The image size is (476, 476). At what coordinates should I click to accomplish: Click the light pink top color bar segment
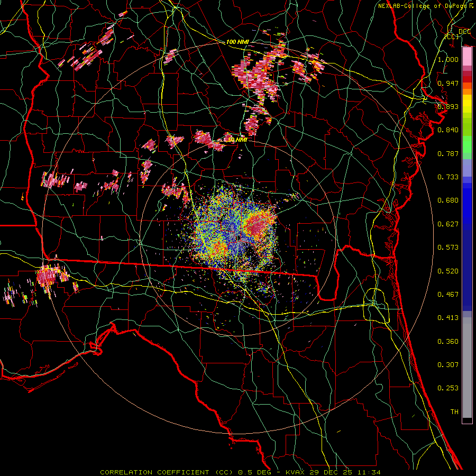click(467, 57)
